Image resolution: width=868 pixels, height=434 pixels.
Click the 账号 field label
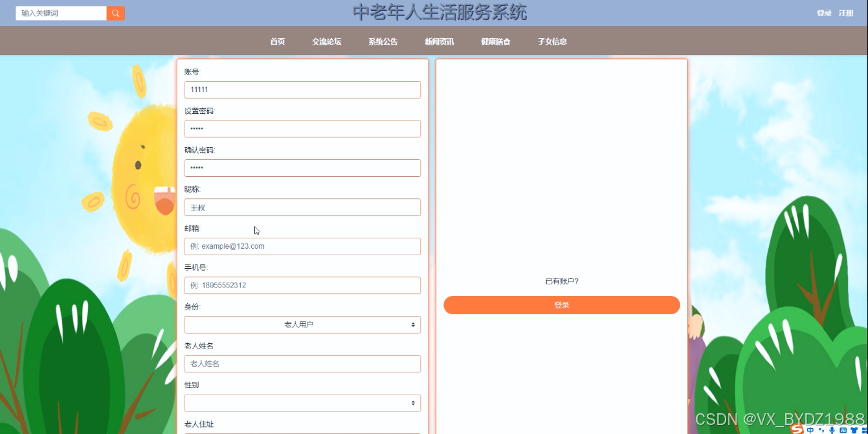(x=192, y=72)
